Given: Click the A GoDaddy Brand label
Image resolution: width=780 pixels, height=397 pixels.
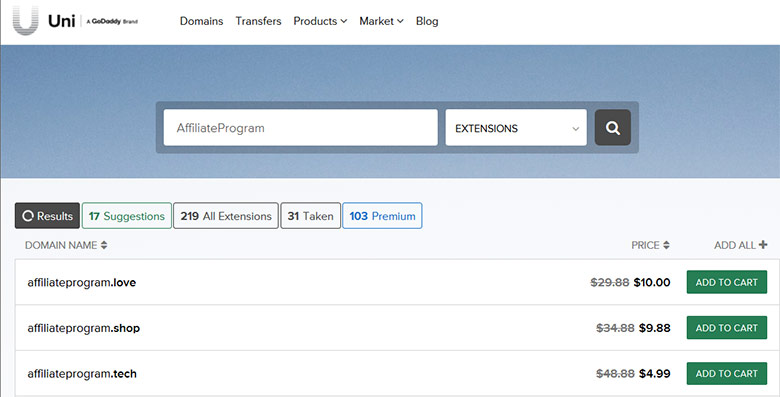Looking at the screenshot, I should (112, 21).
